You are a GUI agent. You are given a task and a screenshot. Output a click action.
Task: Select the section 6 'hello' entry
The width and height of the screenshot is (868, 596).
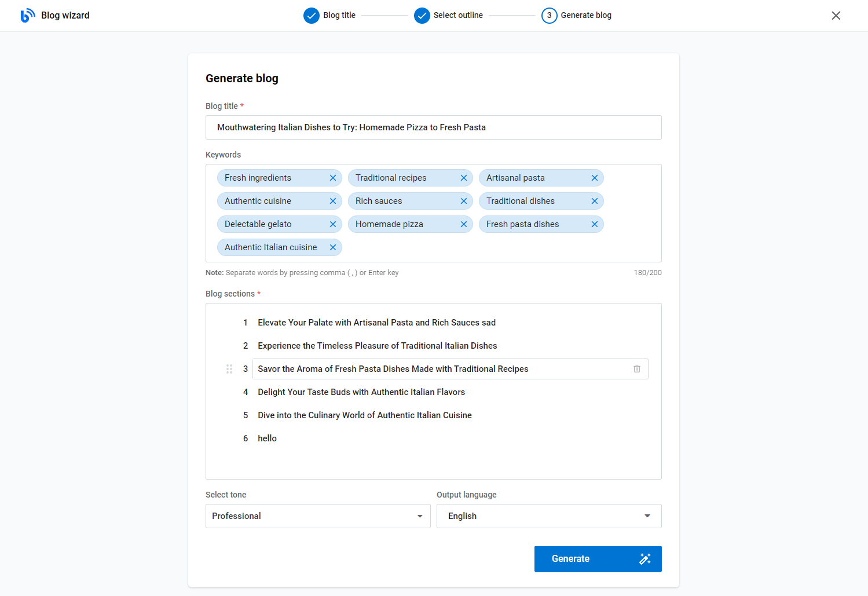coord(267,438)
